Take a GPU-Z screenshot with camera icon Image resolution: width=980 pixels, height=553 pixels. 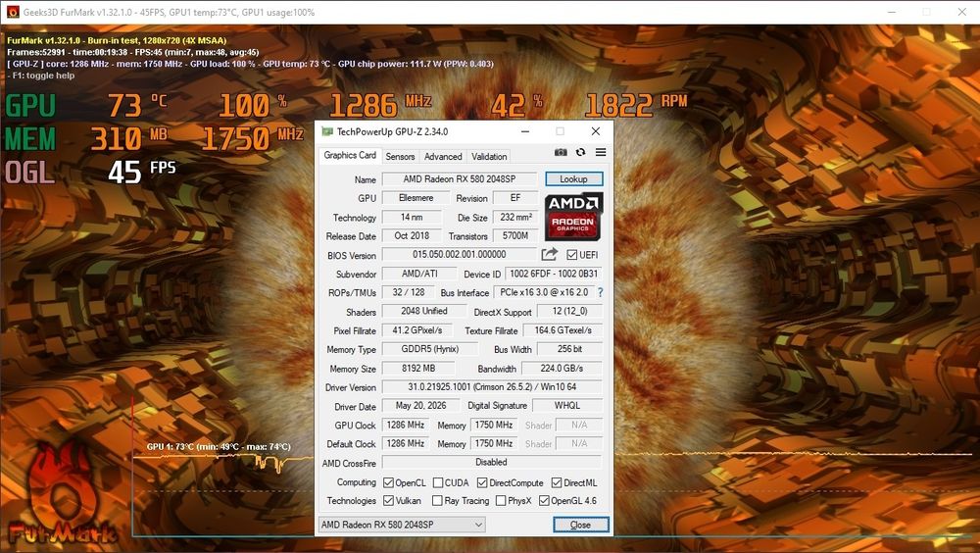561,152
